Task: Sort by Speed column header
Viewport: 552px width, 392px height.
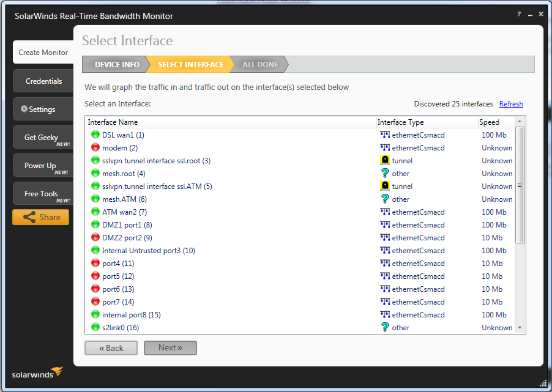Action: [496, 122]
